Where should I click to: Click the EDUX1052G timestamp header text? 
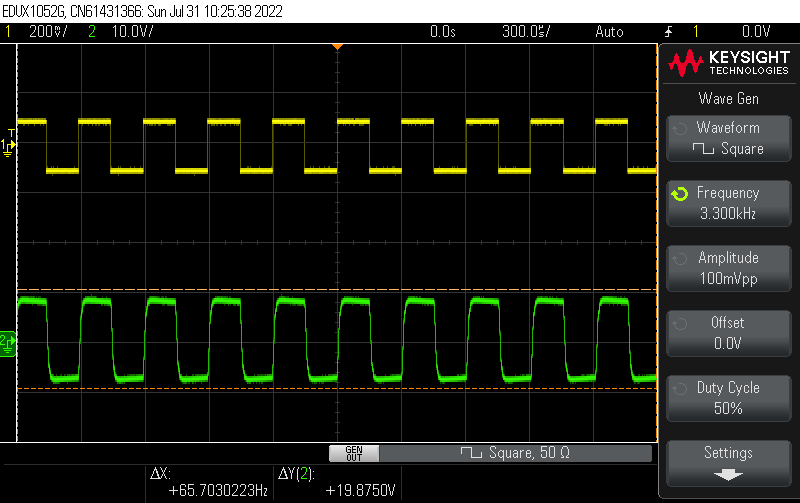point(142,11)
